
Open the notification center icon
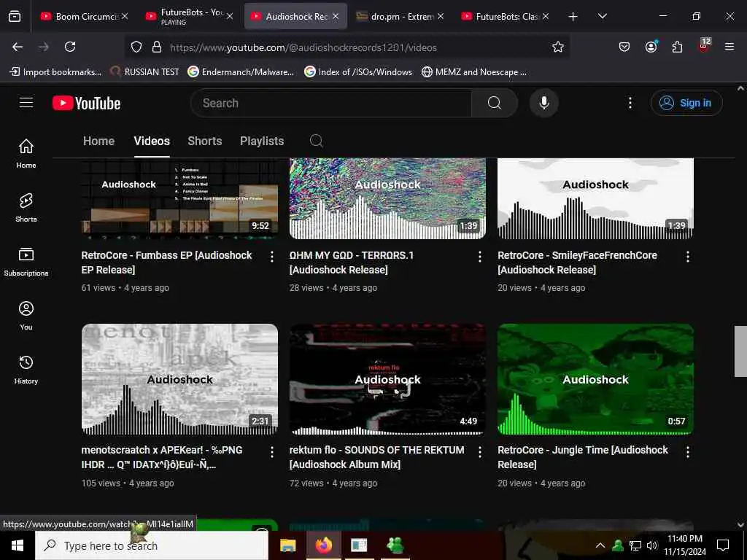[x=723, y=545]
